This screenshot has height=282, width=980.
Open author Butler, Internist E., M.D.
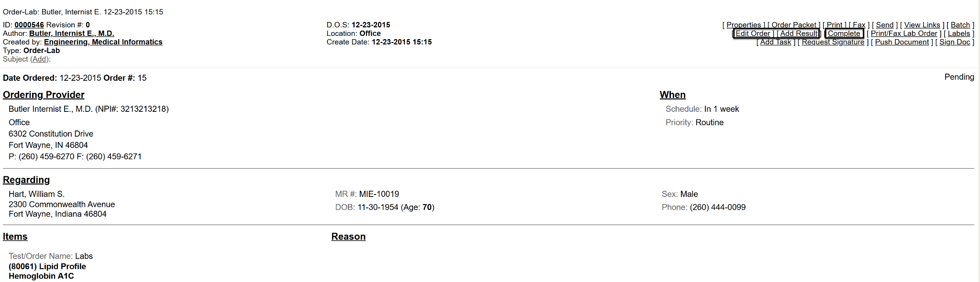click(72, 33)
